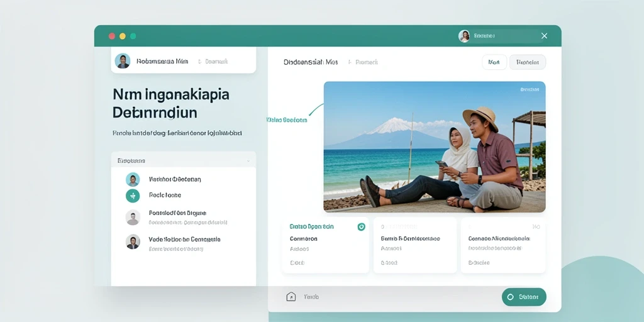The image size is (644, 322).
Task: Select the 'Commeron' card
Action: click(x=326, y=245)
